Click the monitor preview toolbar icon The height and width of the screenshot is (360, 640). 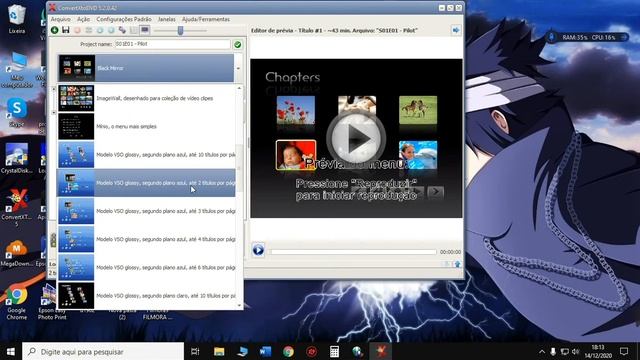tap(145, 30)
